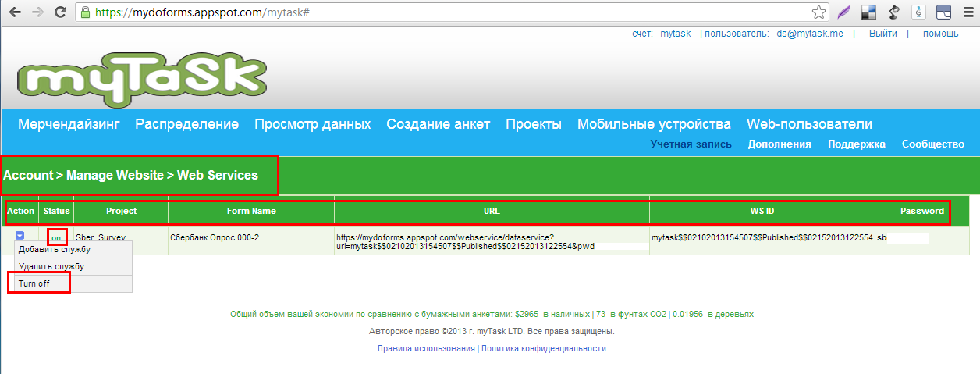Reload the page with refresh icon
Viewport: 980px width, 374px height.
[x=59, y=12]
